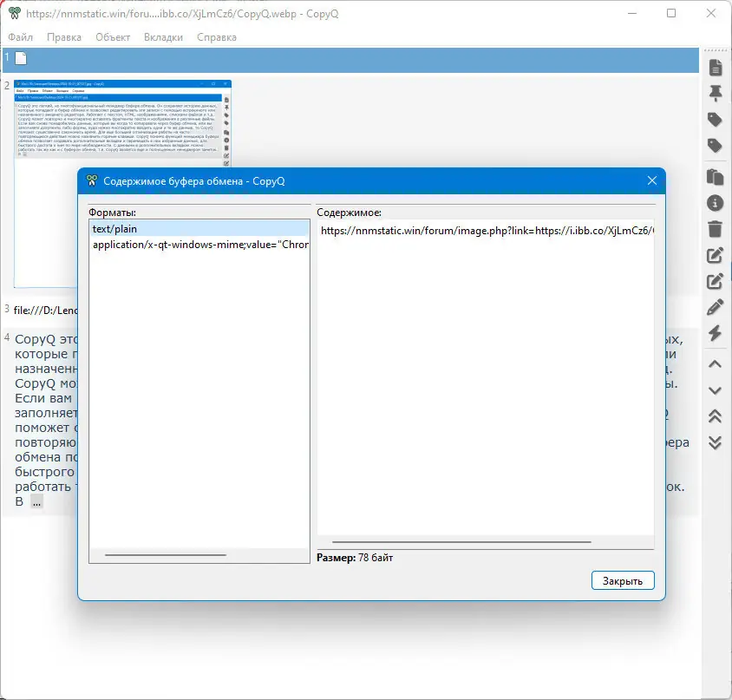Click the content pane horizontal scrollbar
This screenshot has height=700, width=732.
pos(461,542)
